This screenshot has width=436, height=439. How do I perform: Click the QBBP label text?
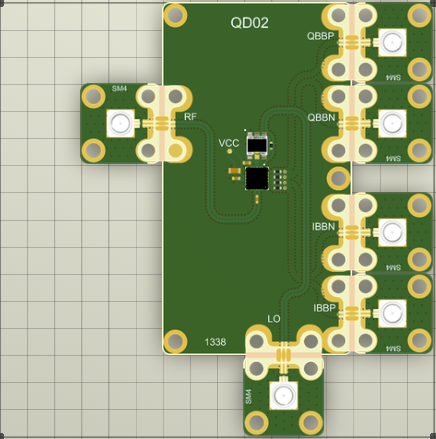[320, 36]
